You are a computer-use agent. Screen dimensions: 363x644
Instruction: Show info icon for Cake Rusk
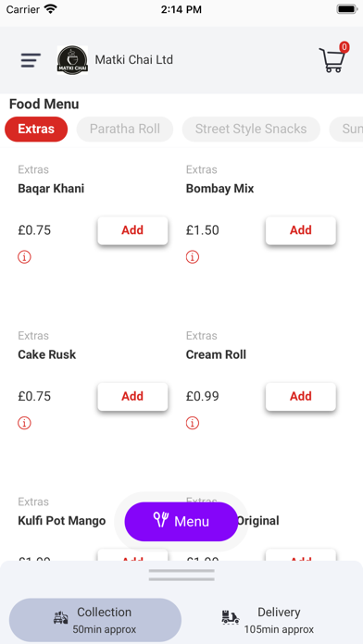[24, 423]
